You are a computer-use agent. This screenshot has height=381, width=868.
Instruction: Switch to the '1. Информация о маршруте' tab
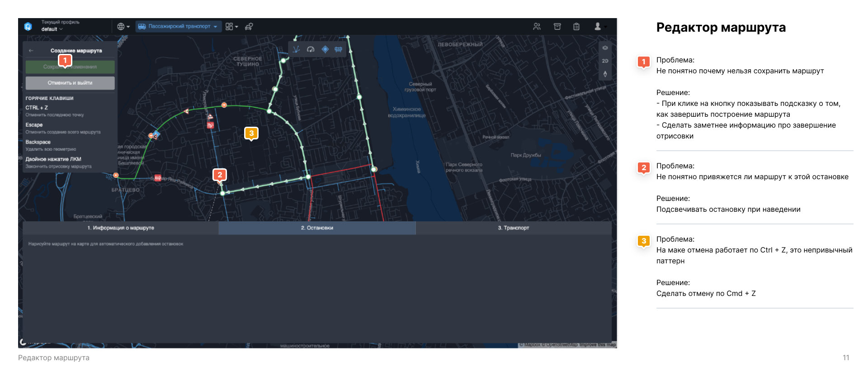click(x=121, y=228)
